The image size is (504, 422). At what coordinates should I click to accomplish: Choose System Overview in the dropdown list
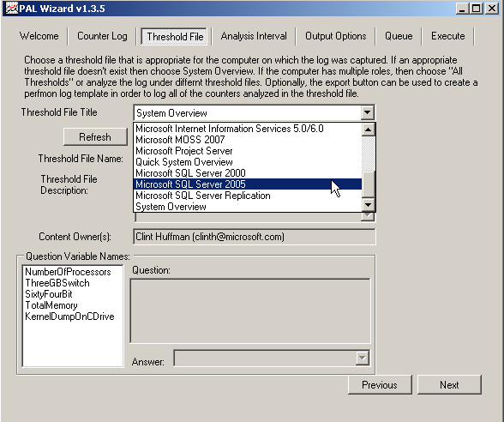247,206
